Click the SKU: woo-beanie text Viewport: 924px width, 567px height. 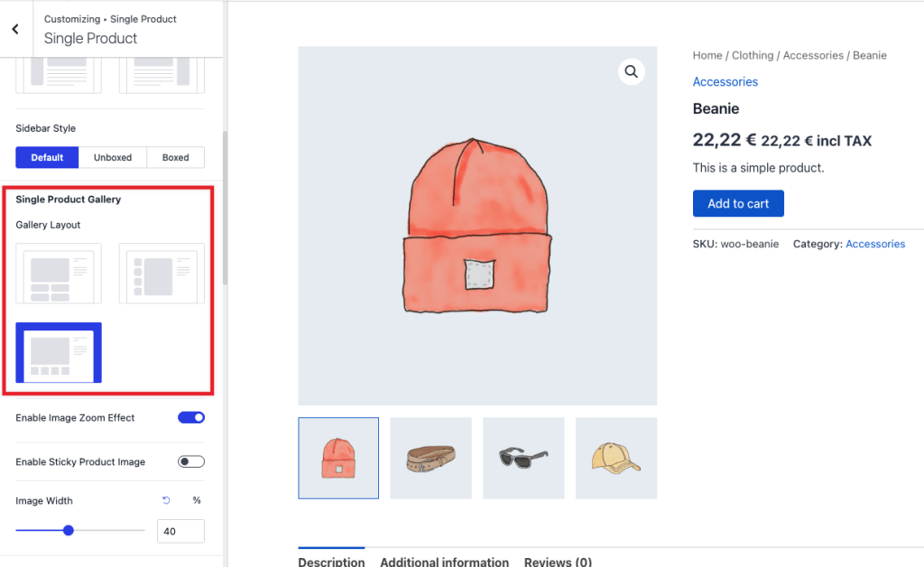[735, 244]
